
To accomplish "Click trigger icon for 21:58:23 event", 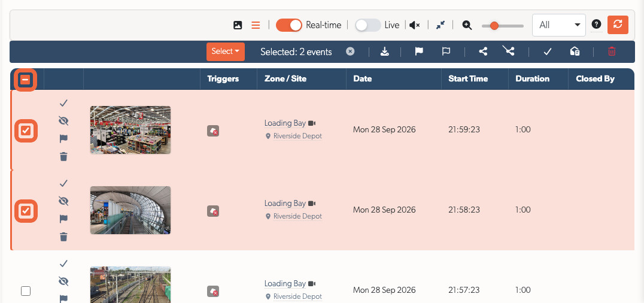I will click(212, 211).
